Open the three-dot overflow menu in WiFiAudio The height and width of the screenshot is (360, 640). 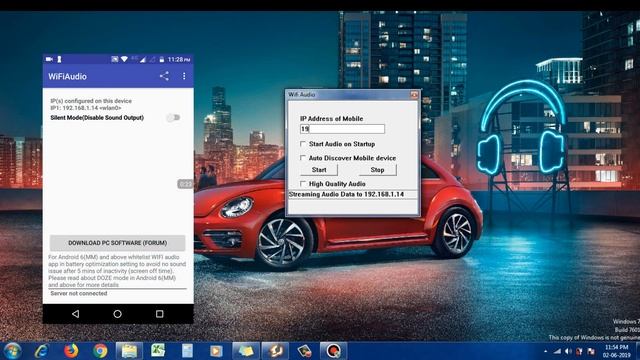[x=184, y=76]
